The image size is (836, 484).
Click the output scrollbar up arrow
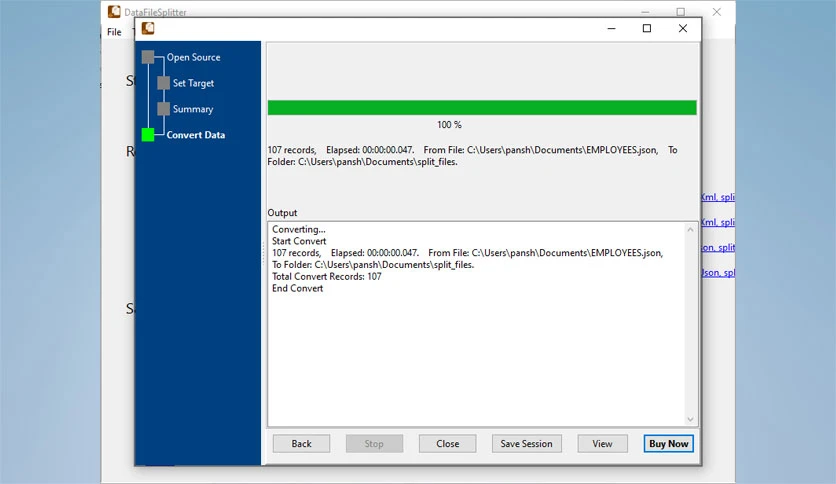click(x=690, y=230)
